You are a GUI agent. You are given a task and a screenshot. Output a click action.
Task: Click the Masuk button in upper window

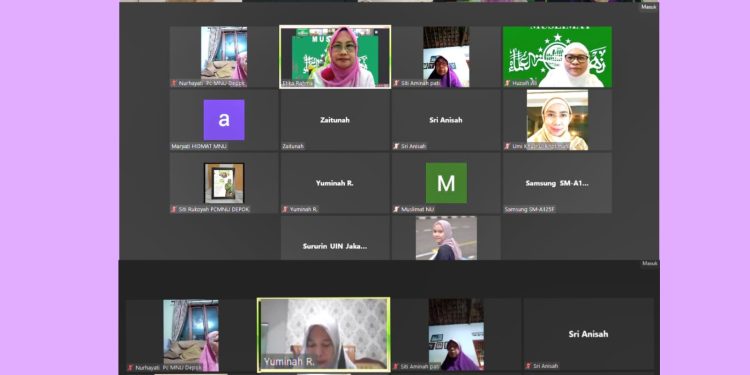click(x=650, y=7)
